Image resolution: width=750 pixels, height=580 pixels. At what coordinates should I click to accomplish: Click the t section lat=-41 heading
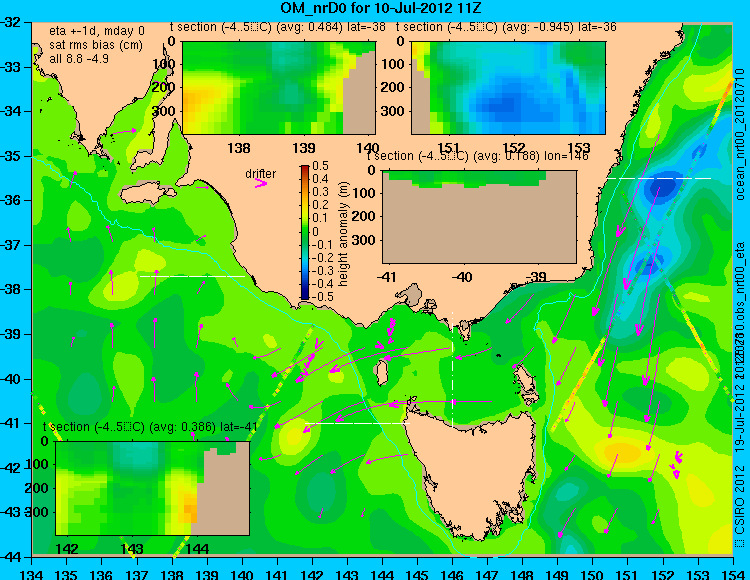coord(150,427)
